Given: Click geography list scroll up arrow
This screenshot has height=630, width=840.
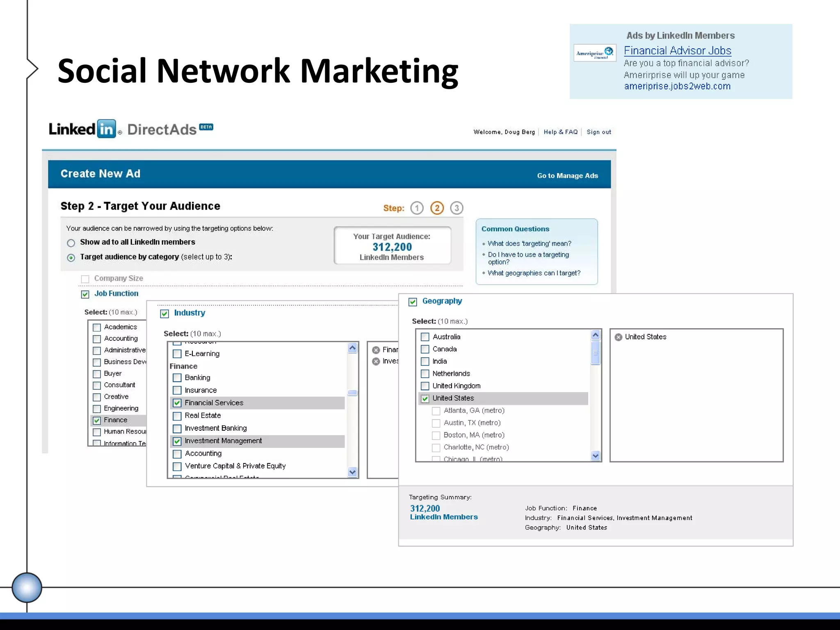Looking at the screenshot, I should coord(596,335).
